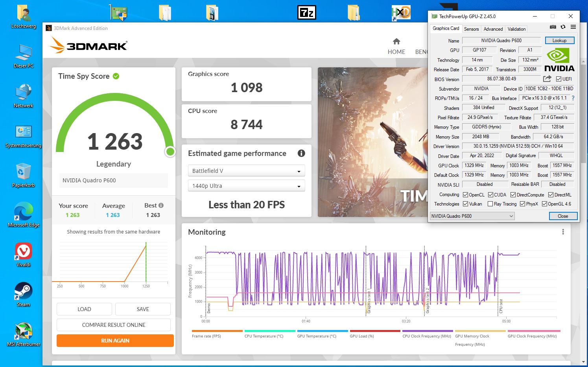588x367 pixels.
Task: Click the Close button in GPU-Z
Action: pos(563,216)
